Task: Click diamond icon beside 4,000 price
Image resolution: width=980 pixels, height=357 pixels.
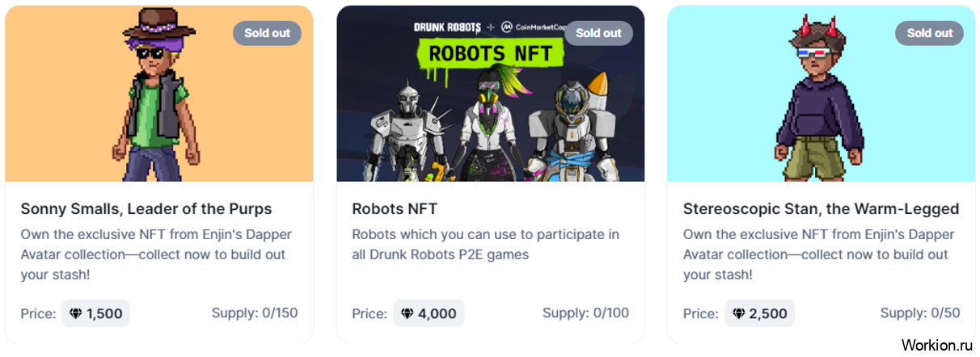Action: point(408,314)
